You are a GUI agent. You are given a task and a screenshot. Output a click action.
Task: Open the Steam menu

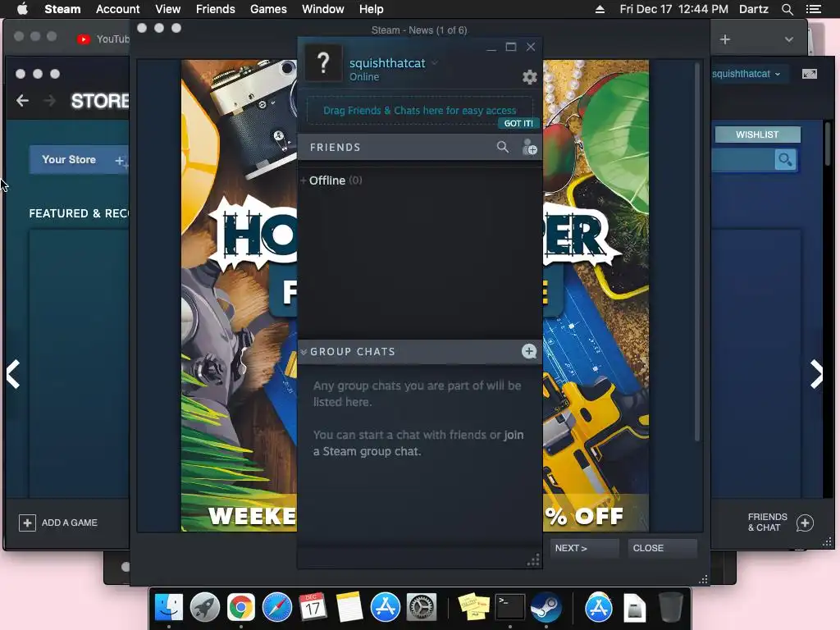point(62,9)
